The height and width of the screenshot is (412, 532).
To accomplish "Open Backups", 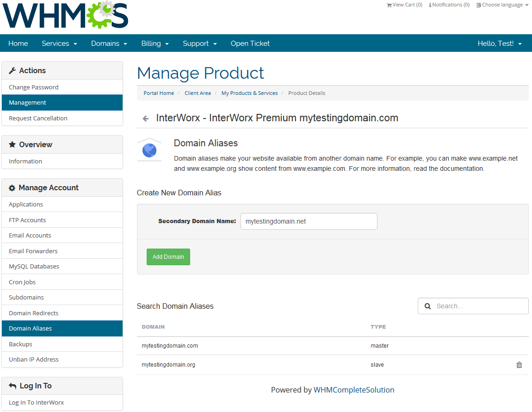I will 62,344.
